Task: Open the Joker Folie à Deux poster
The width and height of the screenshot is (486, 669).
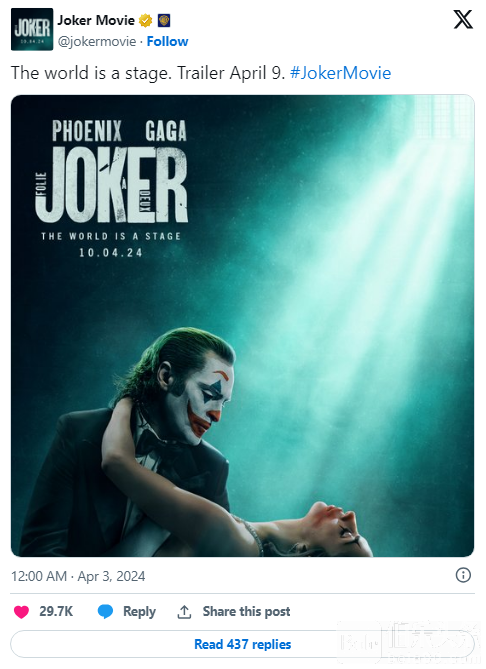Action: click(x=242, y=326)
